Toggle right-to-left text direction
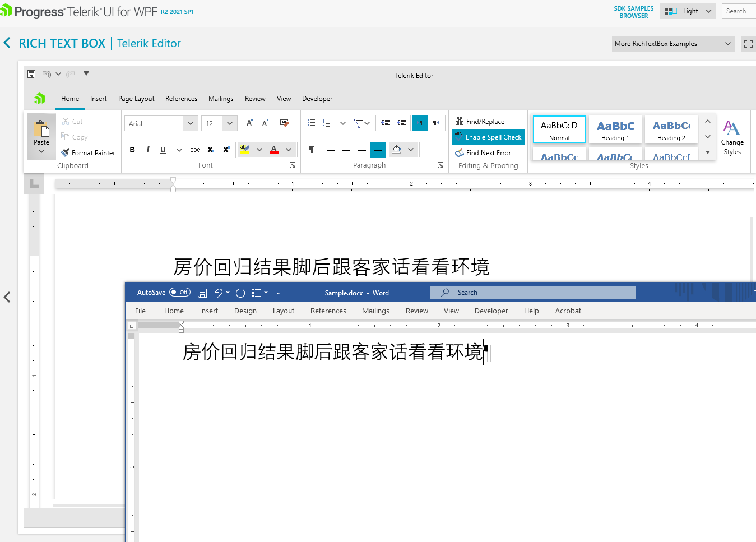Viewport: 756px width, 542px height. [436, 123]
